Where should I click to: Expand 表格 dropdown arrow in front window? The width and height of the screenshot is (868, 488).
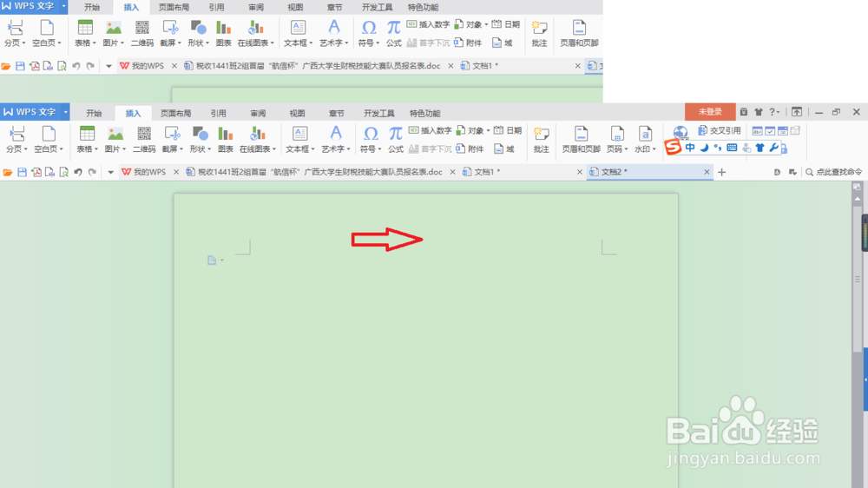[95, 149]
